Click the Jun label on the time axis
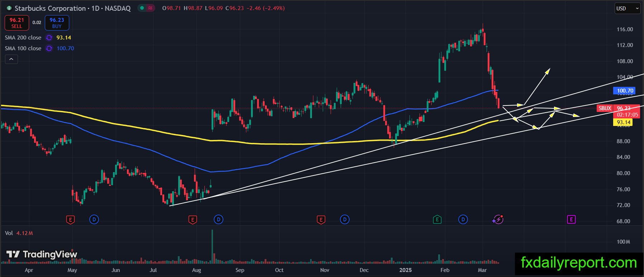This screenshot has height=277, width=644. click(x=115, y=270)
